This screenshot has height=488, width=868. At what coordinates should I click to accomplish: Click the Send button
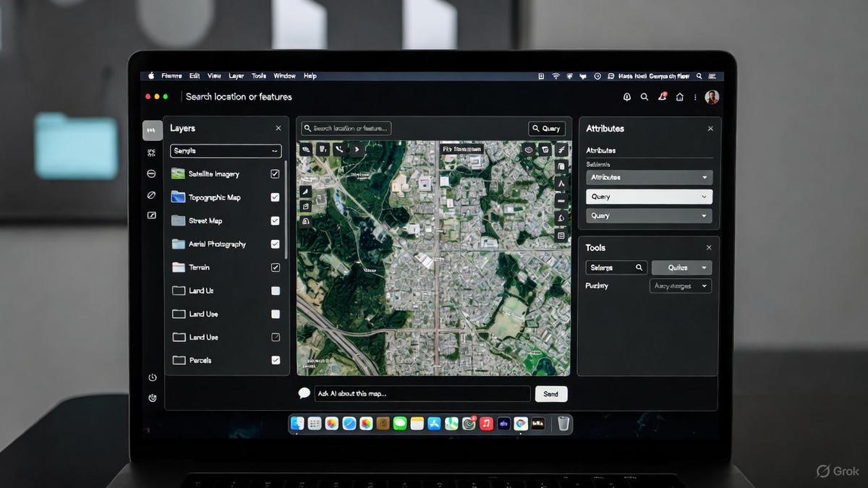pyautogui.click(x=551, y=394)
